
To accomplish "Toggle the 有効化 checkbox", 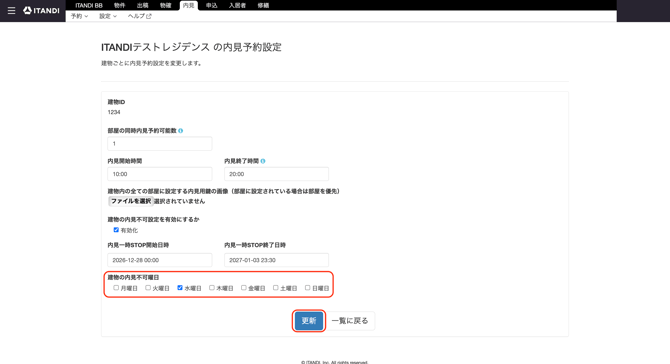I will pos(116,230).
